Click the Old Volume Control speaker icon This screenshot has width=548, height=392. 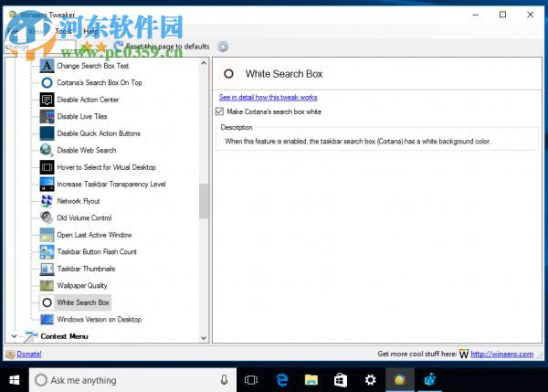47,217
